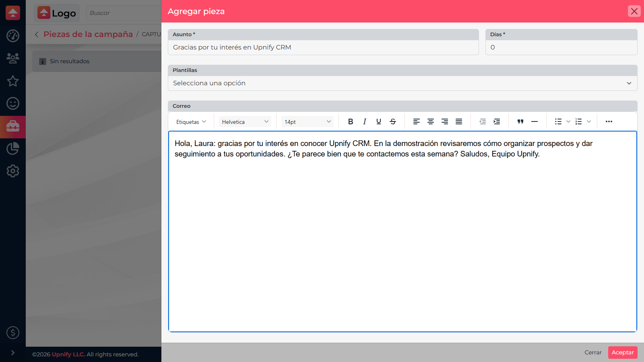The height and width of the screenshot is (362, 644).
Task: Justify the email text
Action: pyautogui.click(x=459, y=121)
